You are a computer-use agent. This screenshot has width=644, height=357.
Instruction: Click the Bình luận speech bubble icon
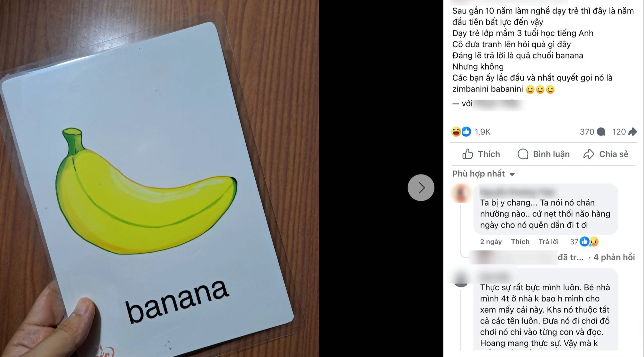[x=523, y=154]
